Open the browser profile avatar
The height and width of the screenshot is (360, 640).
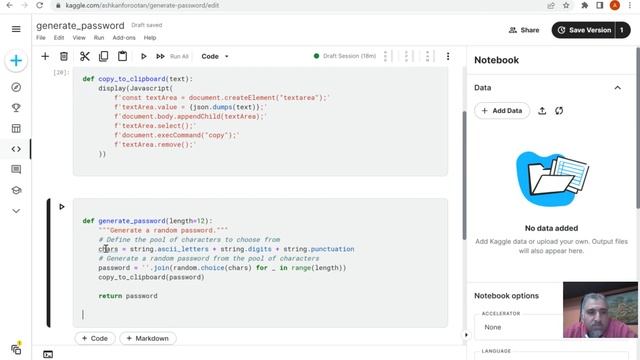[615, 5]
